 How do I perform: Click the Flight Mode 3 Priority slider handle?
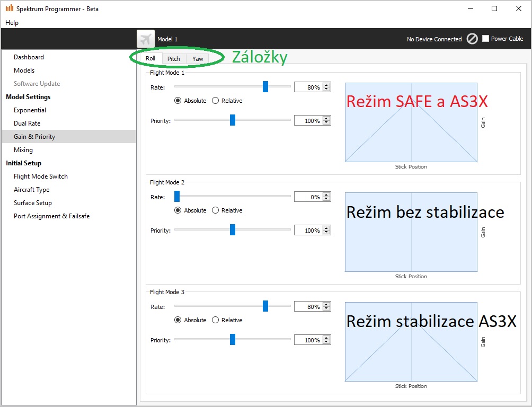(x=233, y=340)
